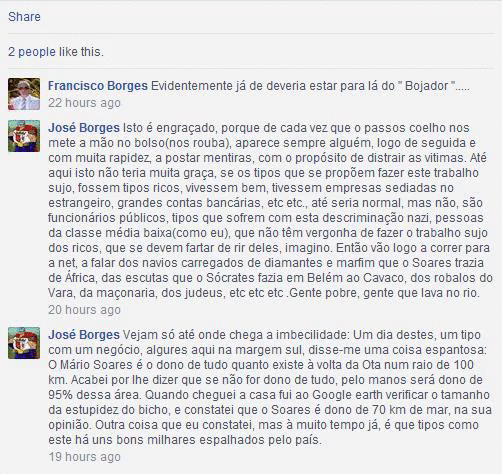The height and width of the screenshot is (474, 502).
Task: Click the Share link at the top
Action: [x=24, y=17]
